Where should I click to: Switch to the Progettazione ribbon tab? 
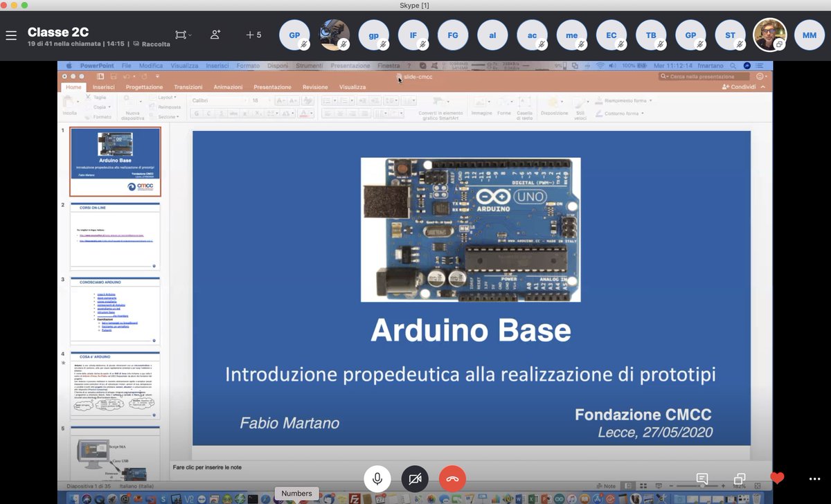tap(144, 87)
